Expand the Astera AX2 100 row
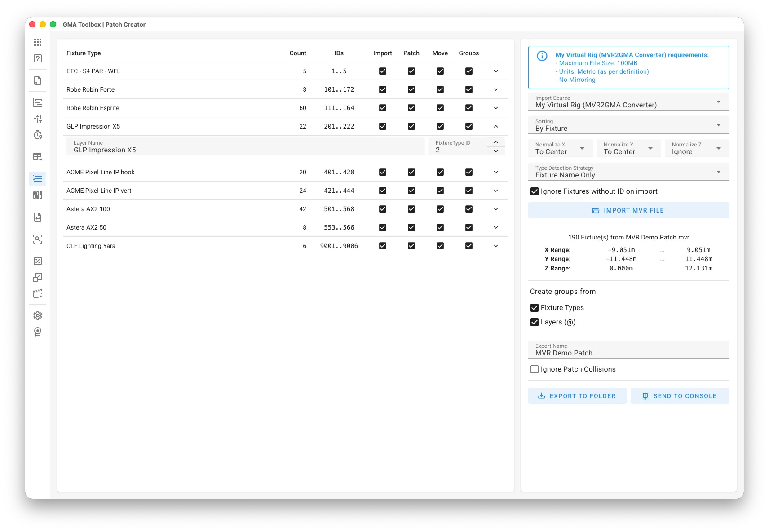769x532 pixels. 496,209
